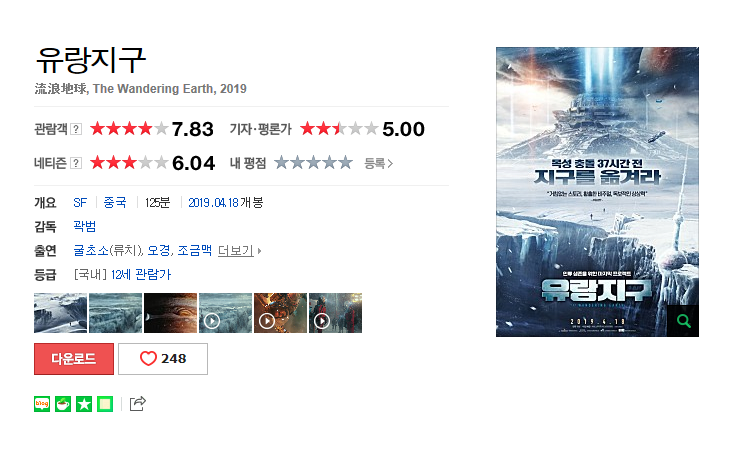Share to Naver cafe icon
This screenshot has width=748, height=456.
pos(63,404)
